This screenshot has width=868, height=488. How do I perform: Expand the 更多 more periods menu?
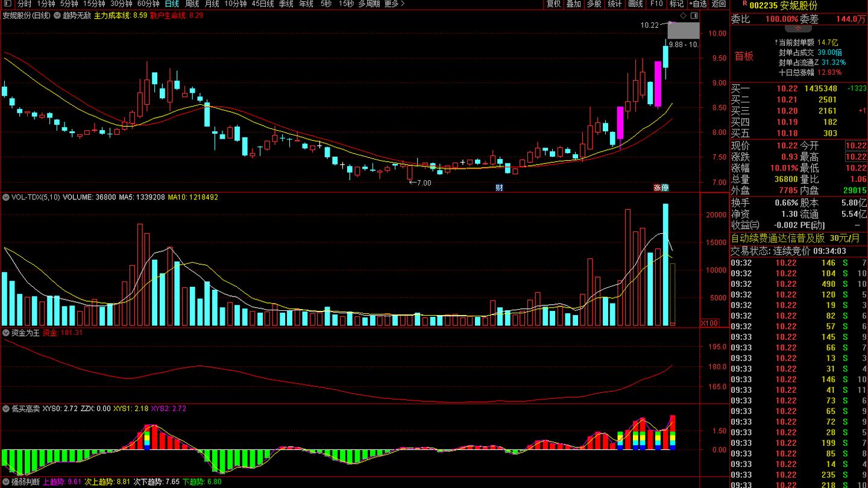tap(394, 4)
